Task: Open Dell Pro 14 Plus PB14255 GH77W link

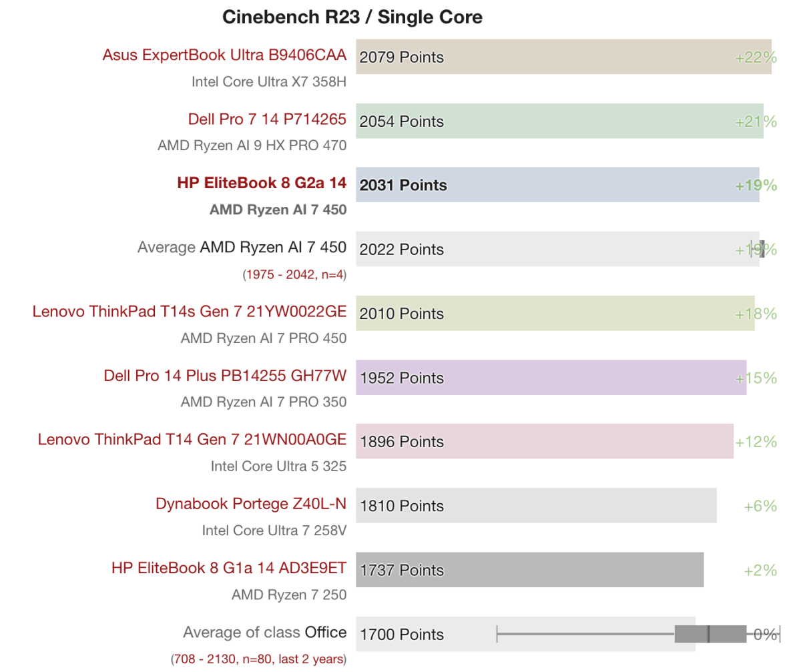Action: coord(225,376)
